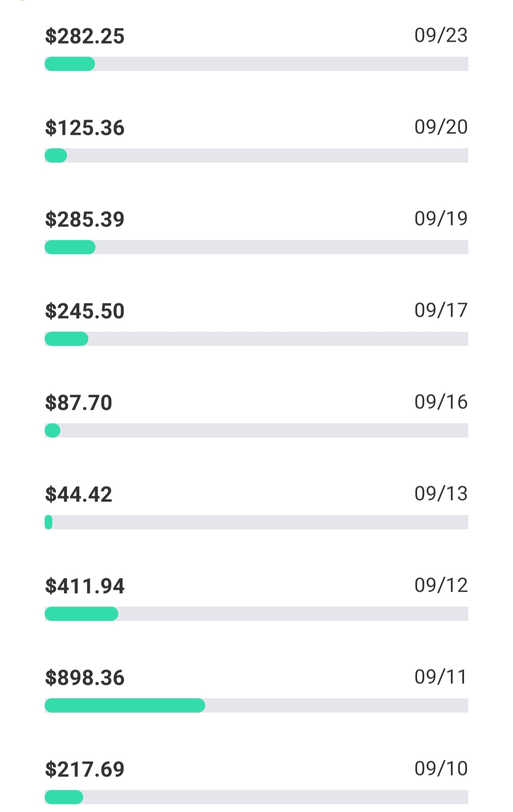Tap the 09/13 date label

(x=441, y=494)
